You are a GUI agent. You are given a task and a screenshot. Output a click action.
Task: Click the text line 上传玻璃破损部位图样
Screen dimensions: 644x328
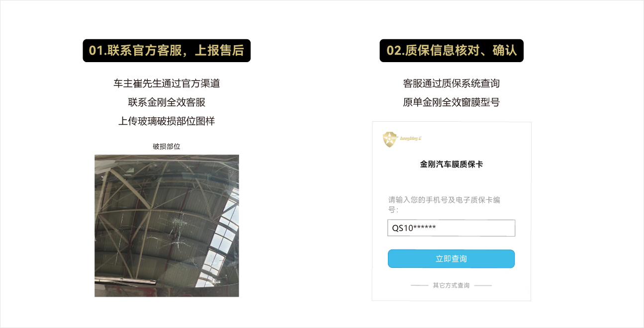coord(167,121)
